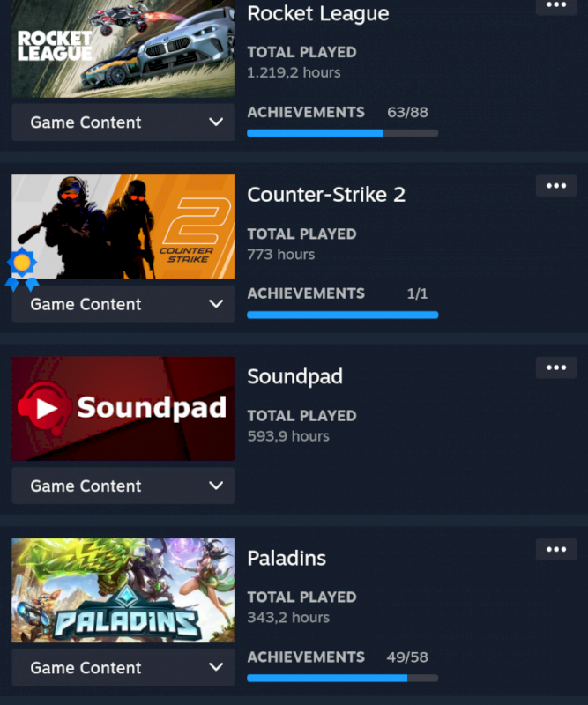
Task: Click the Soundpad play headset logo
Action: click(45, 408)
